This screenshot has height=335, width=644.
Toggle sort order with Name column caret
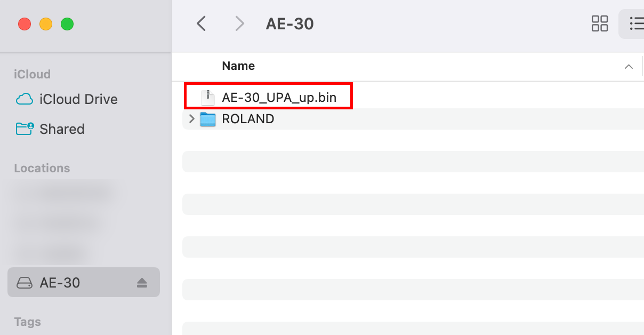point(629,67)
